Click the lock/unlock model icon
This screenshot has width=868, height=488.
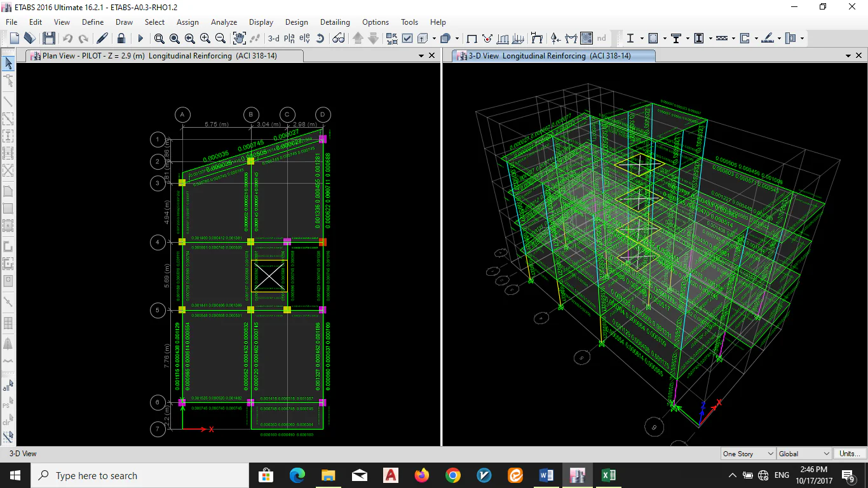click(121, 39)
